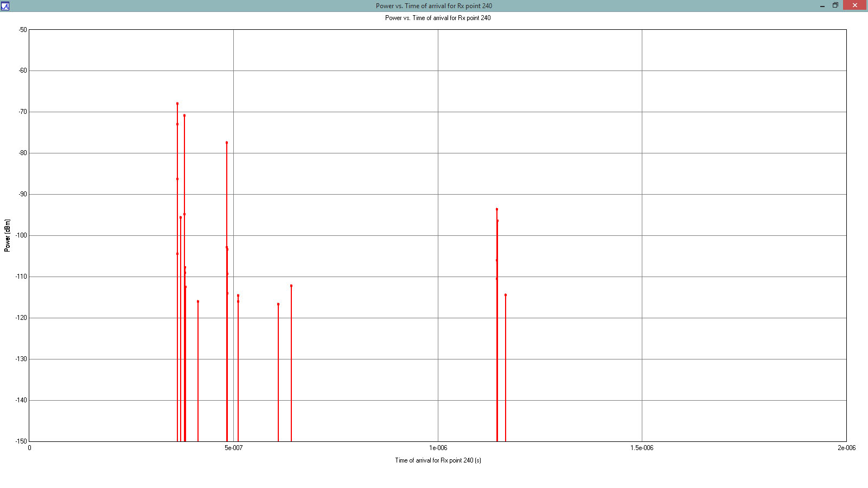Viewport: 868px width, 488px height.
Task: Restore down the plot window
Action: coord(835,5)
